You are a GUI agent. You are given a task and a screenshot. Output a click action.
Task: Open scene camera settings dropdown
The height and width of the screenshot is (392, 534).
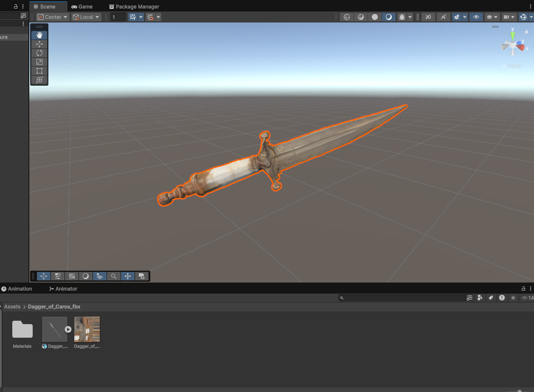point(509,17)
